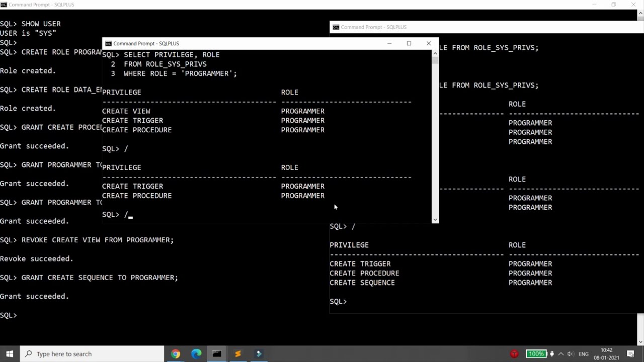
Task: Open the Windows Start menu
Action: [10, 354]
